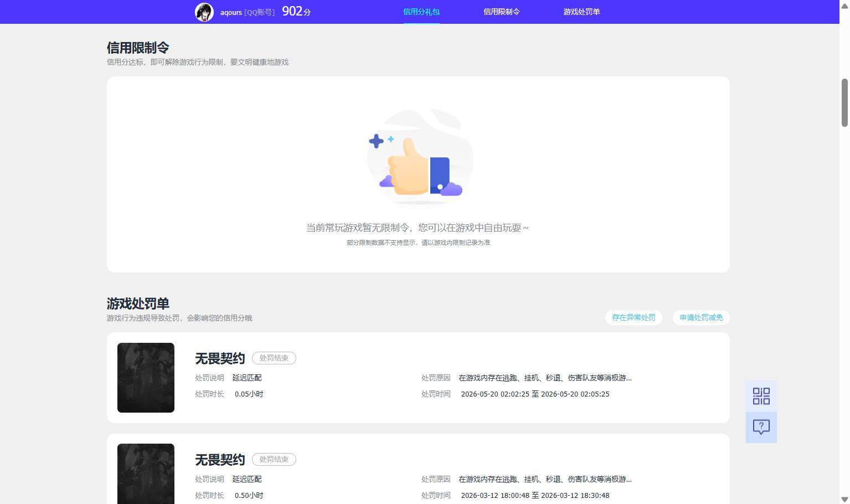Click subtitle 信用分达标，即可解除游戏行为限制
The image size is (850, 504).
coord(198,62)
